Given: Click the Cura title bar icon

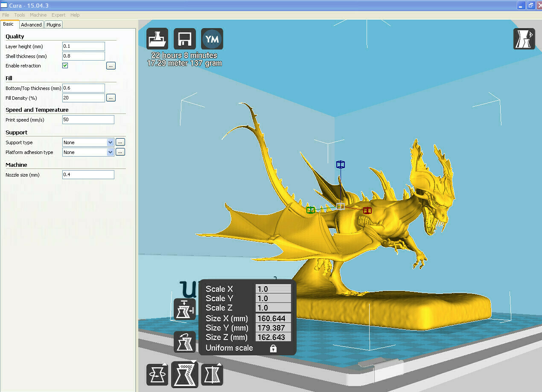Looking at the screenshot, I should pyautogui.click(x=4, y=5).
